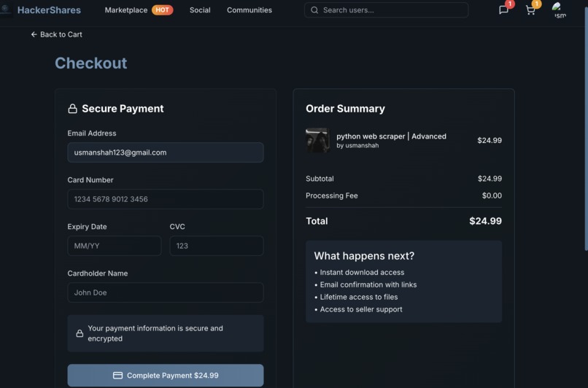Focus the Cardholder Name field
Image resolution: width=588 pixels, height=388 pixels.
[x=166, y=292]
